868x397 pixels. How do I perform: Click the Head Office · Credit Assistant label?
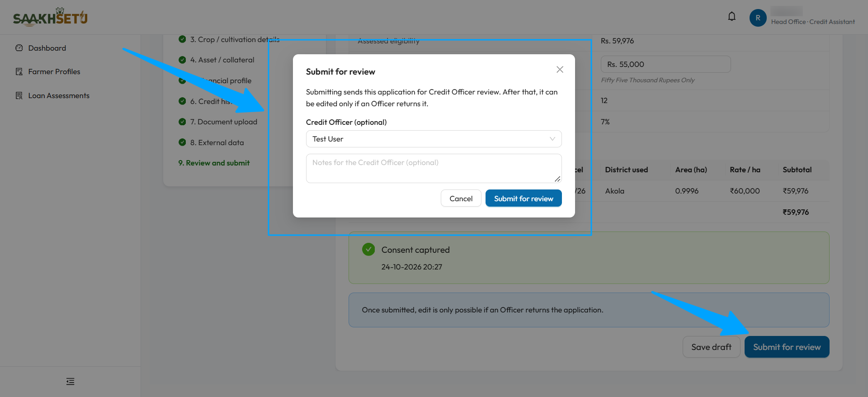(813, 22)
